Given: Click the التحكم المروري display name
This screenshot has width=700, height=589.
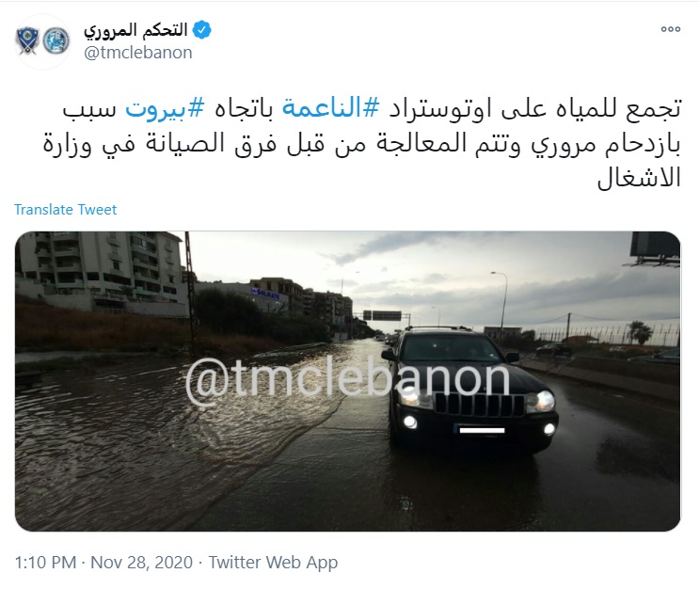Looking at the screenshot, I should (x=135, y=30).
